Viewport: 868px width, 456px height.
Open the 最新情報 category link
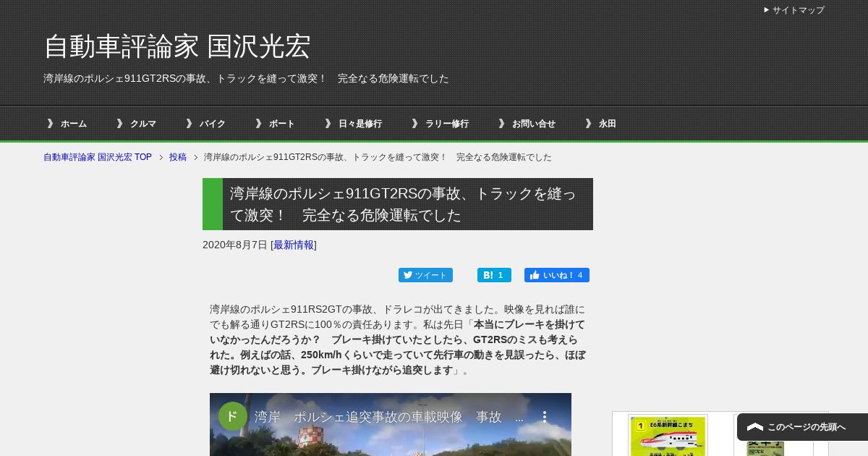[x=294, y=245]
